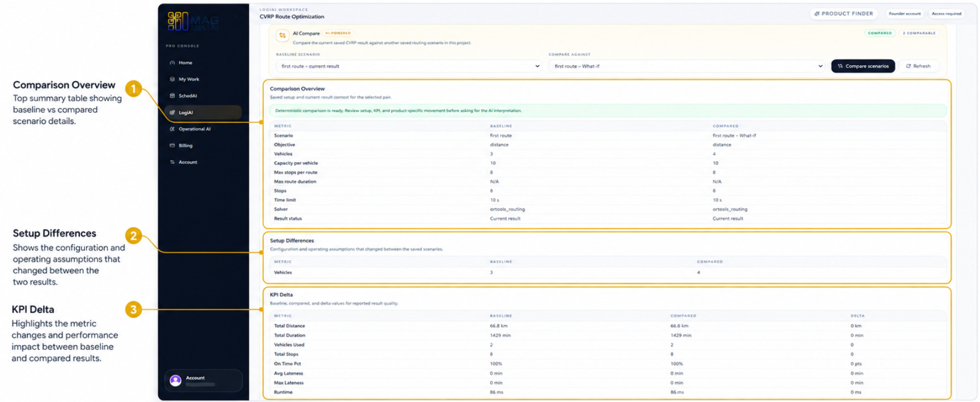Click the green COMPARED badge
Screen dimensions: 980x402
tap(880, 33)
